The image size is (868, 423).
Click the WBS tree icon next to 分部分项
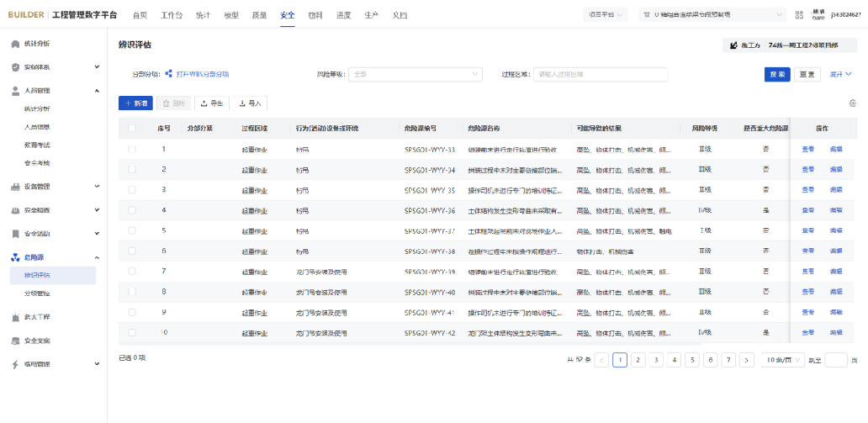point(169,74)
